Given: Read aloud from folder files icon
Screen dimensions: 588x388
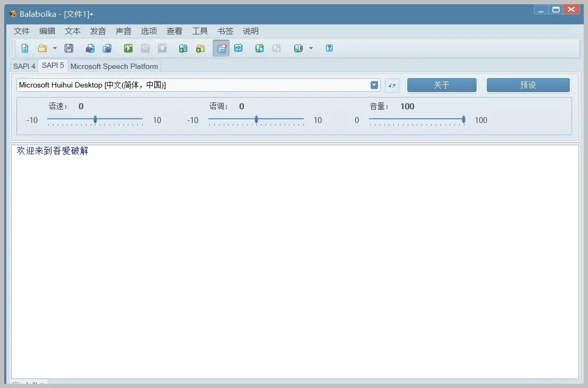Looking at the screenshot, I should point(200,48).
